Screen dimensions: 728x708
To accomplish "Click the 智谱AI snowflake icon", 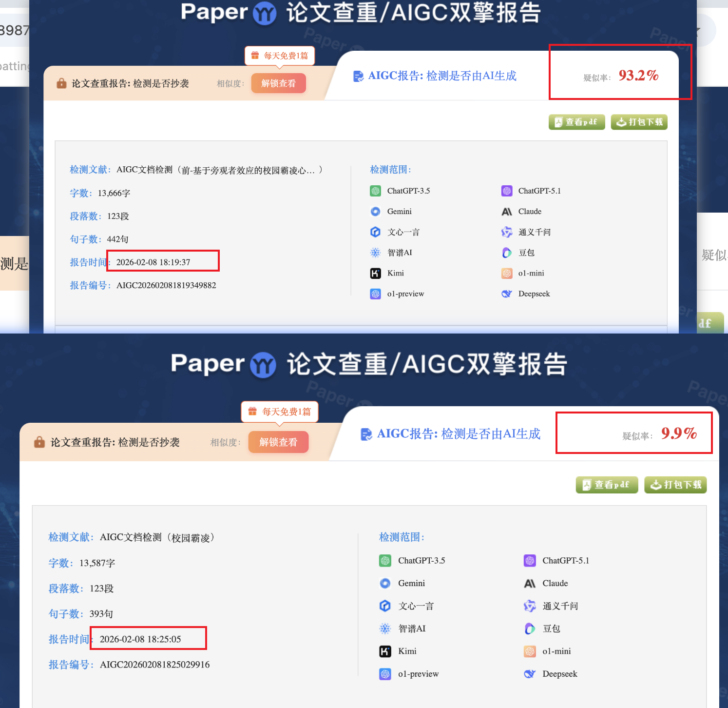I will 375,252.
